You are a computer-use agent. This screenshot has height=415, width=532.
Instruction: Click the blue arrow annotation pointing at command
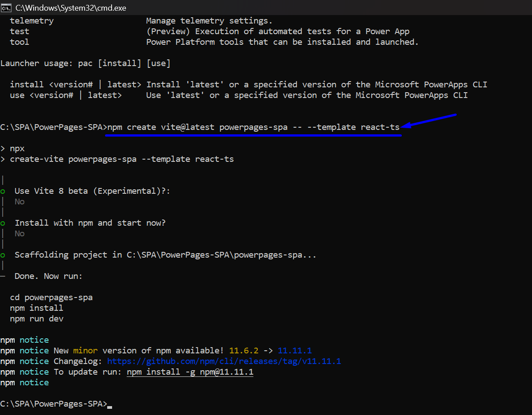[x=430, y=121]
